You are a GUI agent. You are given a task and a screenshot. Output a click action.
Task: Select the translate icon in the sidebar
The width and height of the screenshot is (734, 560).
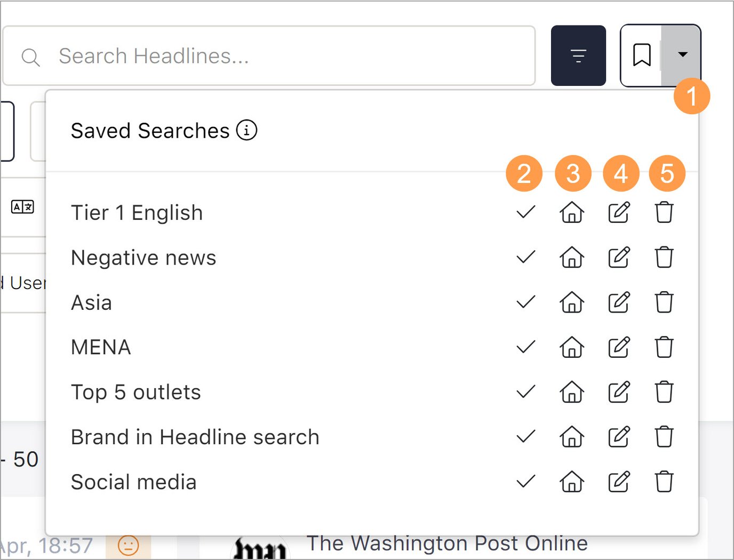pyautogui.click(x=22, y=207)
